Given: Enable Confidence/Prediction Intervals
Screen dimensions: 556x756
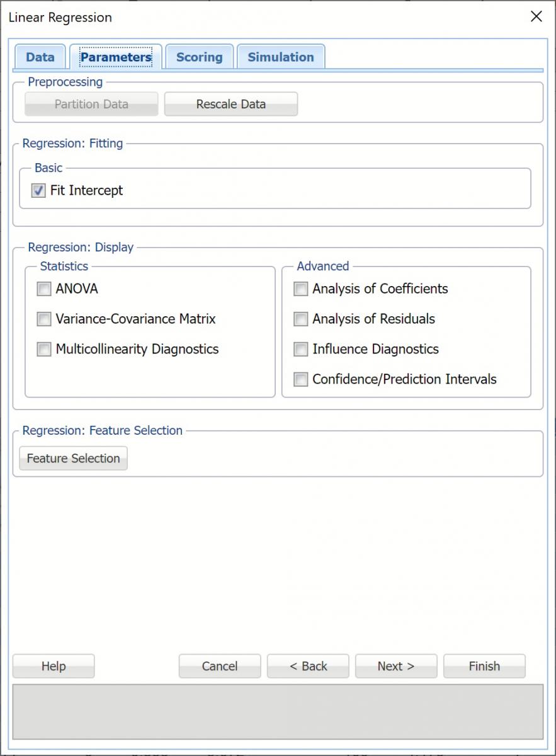Looking at the screenshot, I should point(301,380).
